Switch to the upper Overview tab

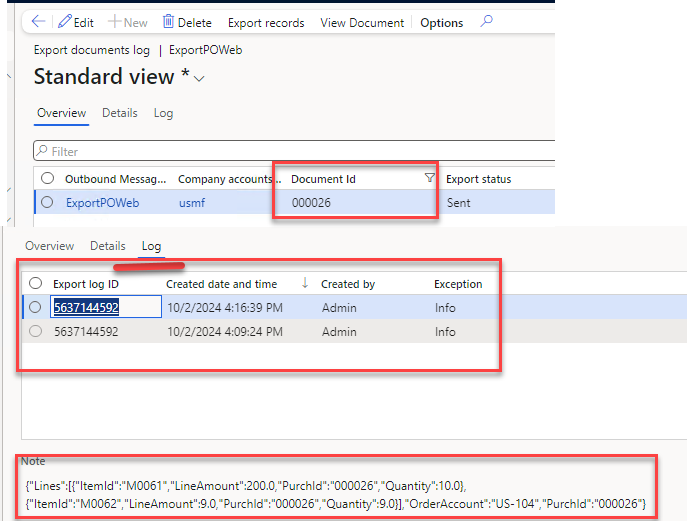pyautogui.click(x=61, y=113)
